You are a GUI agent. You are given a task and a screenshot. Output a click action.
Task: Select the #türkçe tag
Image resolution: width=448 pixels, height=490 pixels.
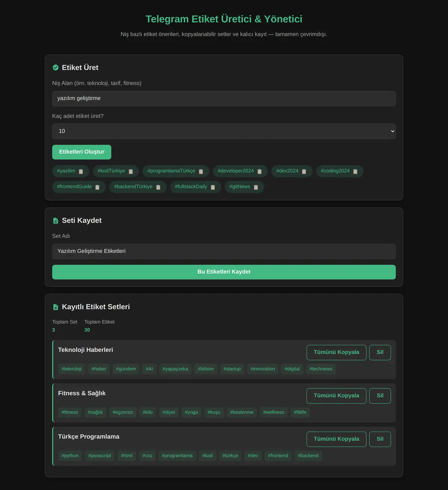pyautogui.click(x=230, y=456)
